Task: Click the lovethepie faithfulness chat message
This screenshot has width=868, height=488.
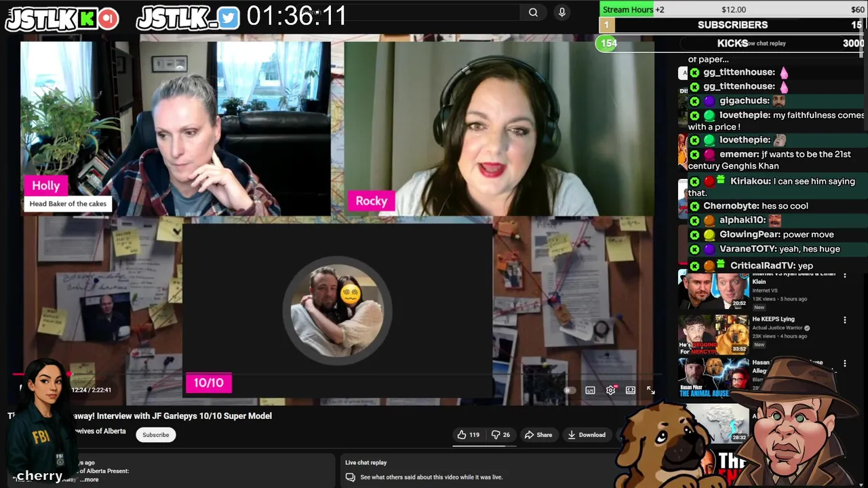Action: pos(777,121)
